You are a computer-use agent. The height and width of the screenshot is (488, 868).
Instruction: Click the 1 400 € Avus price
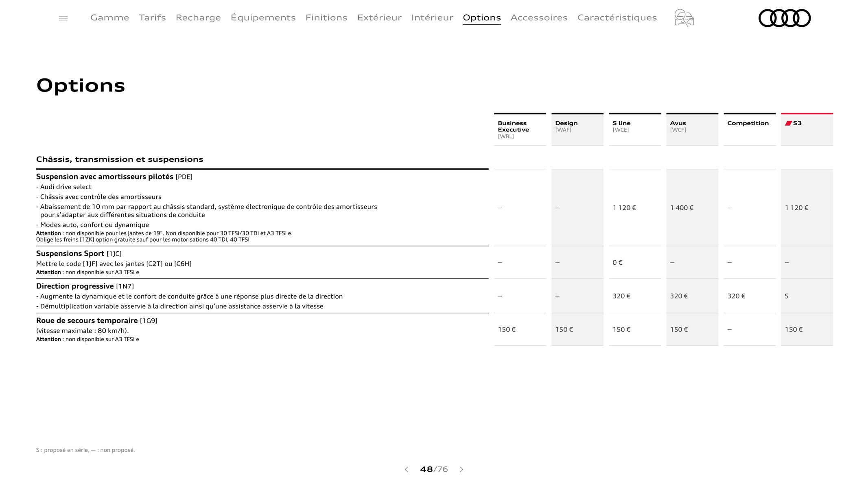(682, 208)
